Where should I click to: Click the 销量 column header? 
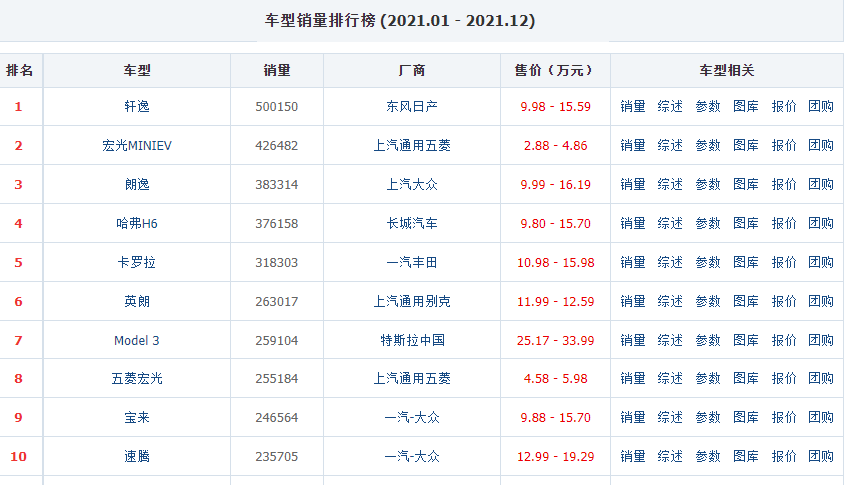point(277,70)
